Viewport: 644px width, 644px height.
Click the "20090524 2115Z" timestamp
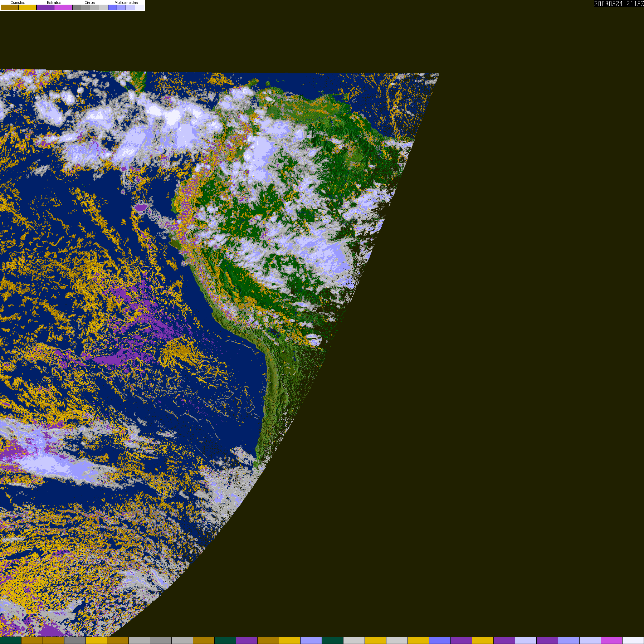point(619,4)
